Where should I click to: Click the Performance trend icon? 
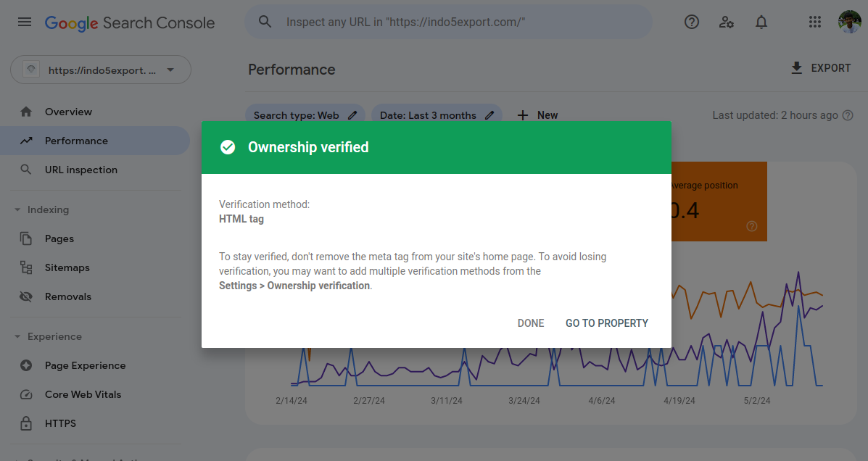26,141
